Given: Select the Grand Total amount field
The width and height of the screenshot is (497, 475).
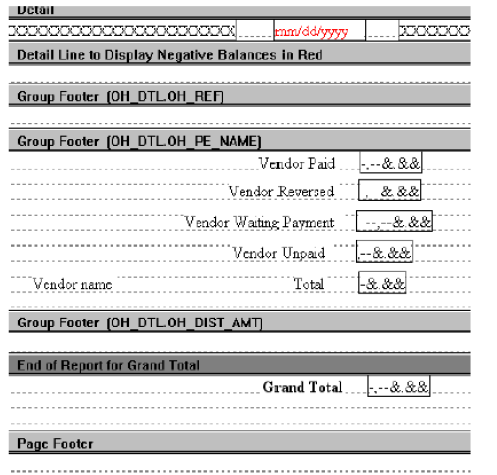Looking at the screenshot, I should 399,386.
